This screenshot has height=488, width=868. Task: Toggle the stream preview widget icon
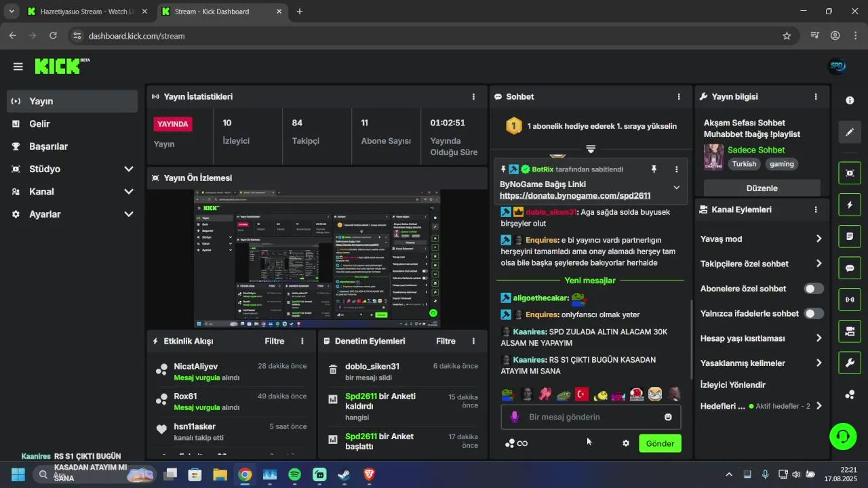pos(850,173)
